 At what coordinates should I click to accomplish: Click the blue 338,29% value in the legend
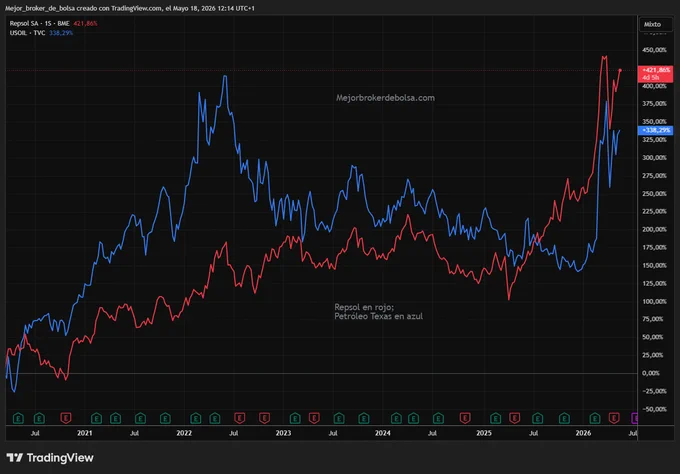tap(61, 33)
